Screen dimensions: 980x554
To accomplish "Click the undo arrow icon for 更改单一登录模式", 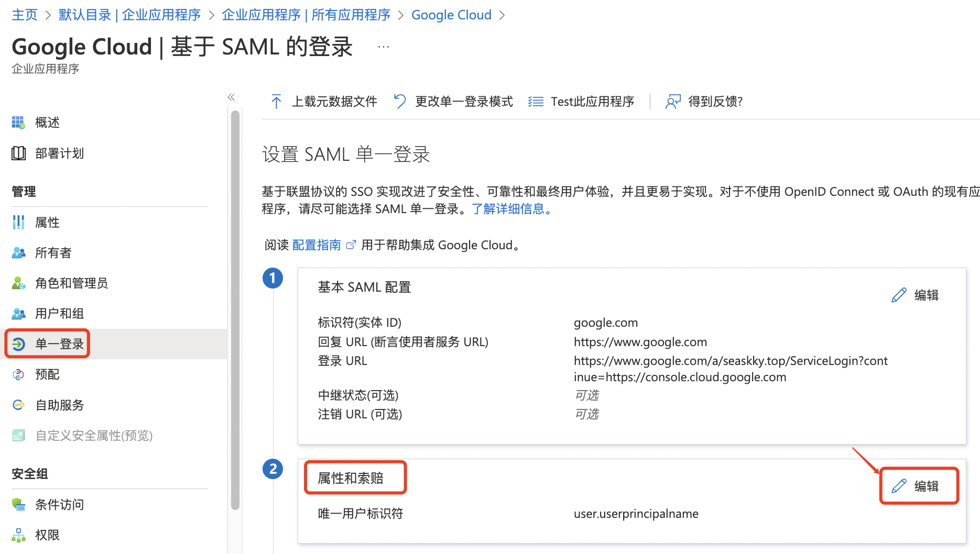I will click(x=399, y=102).
